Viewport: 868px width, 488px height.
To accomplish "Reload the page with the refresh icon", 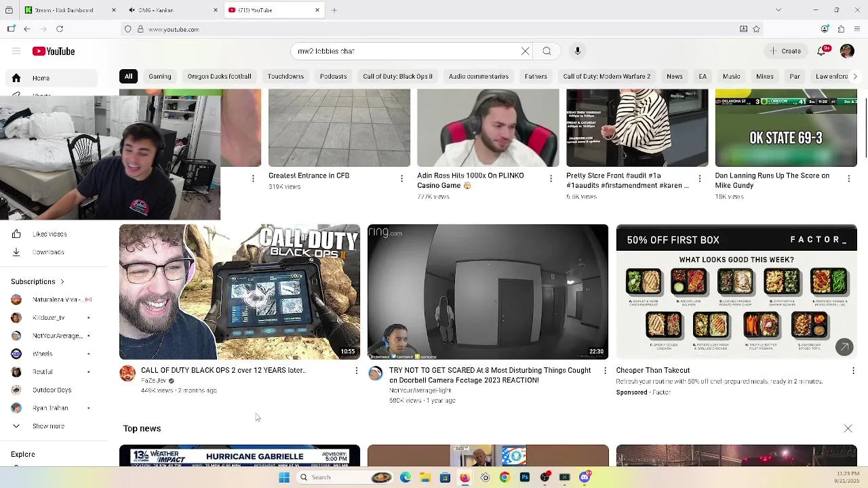I will tap(60, 29).
